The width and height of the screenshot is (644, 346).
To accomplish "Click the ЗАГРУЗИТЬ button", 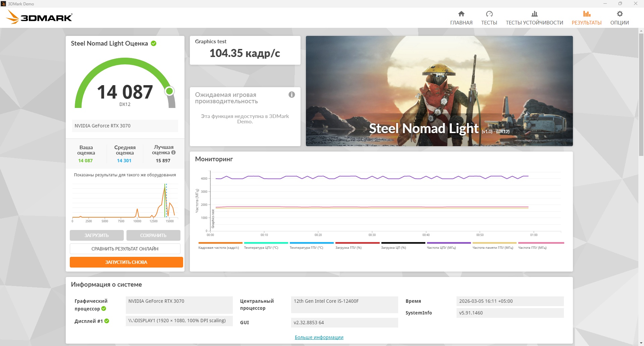I will tap(97, 235).
